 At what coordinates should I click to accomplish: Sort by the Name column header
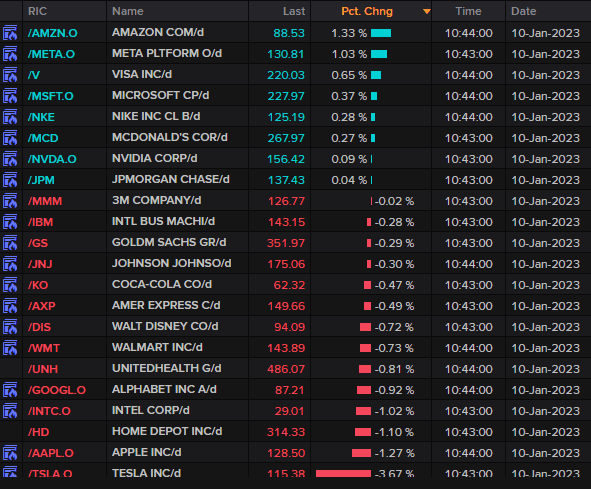(128, 11)
